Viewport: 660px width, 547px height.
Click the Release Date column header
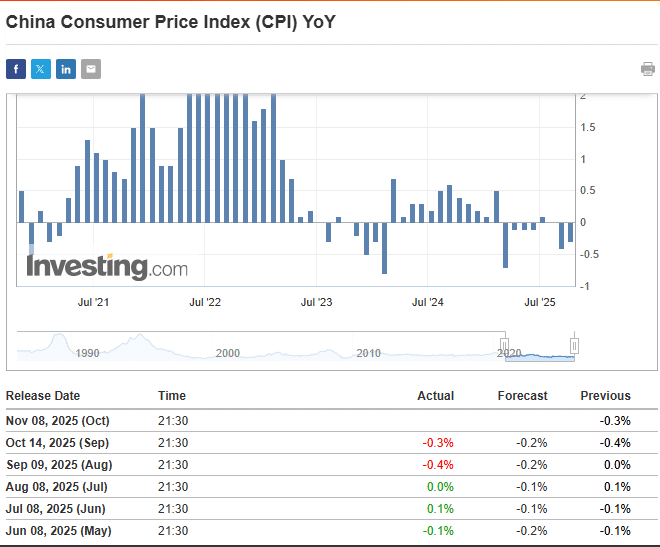pos(43,396)
